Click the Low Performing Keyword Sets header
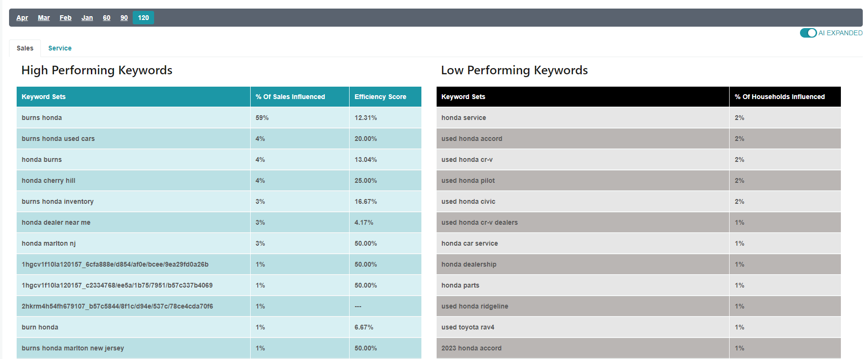The image size is (868, 359). click(x=463, y=97)
